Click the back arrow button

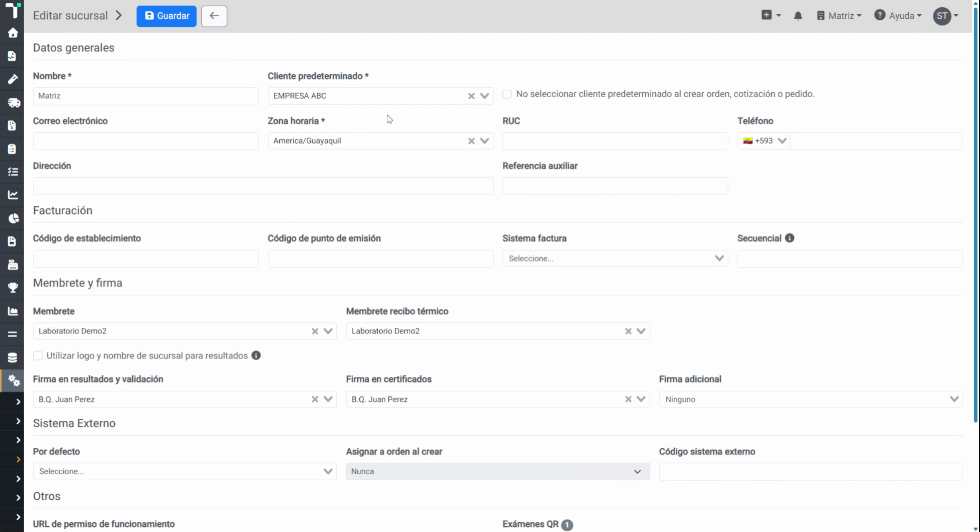coord(214,16)
